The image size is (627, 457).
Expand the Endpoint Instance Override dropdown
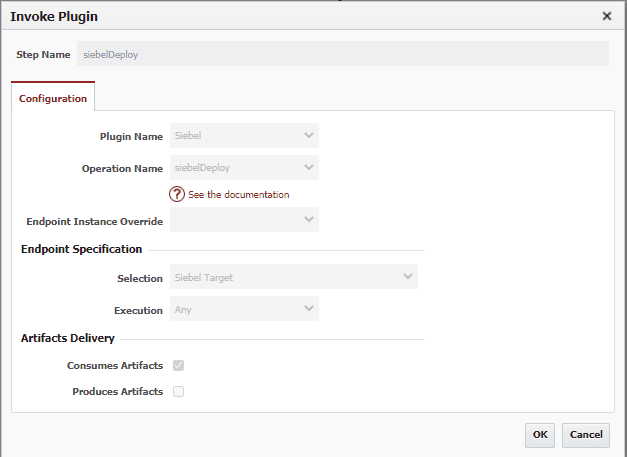coord(244,220)
